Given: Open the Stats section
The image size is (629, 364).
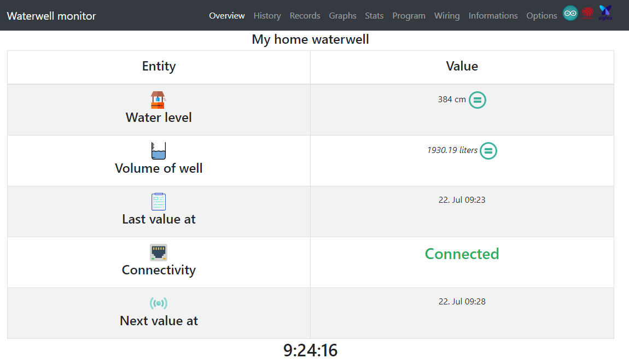Looking at the screenshot, I should pyautogui.click(x=374, y=16).
